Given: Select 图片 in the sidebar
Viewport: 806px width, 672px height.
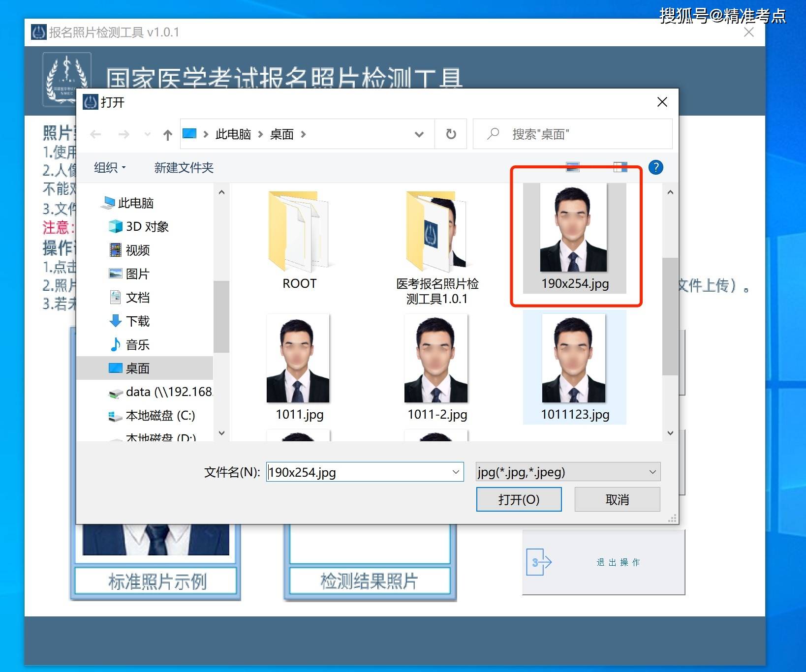Looking at the screenshot, I should (129, 274).
